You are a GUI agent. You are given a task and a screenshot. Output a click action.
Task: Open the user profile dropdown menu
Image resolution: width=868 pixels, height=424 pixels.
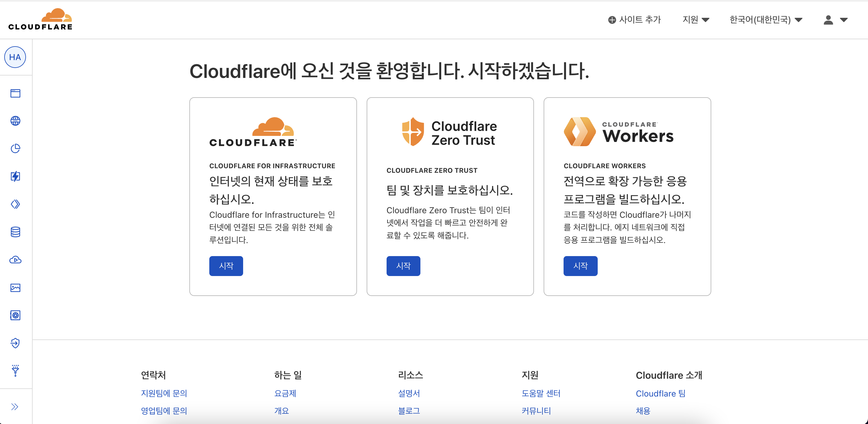[x=835, y=20]
